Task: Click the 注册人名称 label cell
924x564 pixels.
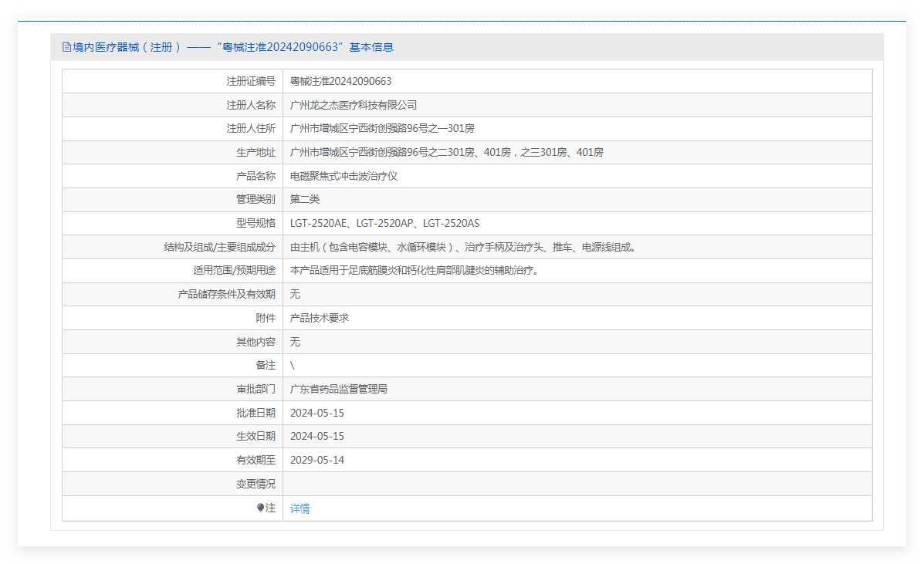Action: [173, 105]
